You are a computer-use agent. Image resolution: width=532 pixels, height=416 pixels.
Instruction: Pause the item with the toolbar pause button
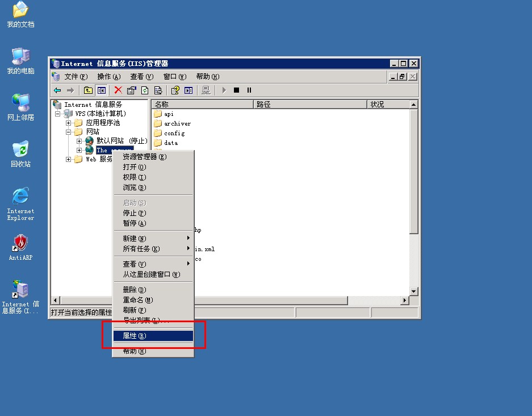(249, 90)
